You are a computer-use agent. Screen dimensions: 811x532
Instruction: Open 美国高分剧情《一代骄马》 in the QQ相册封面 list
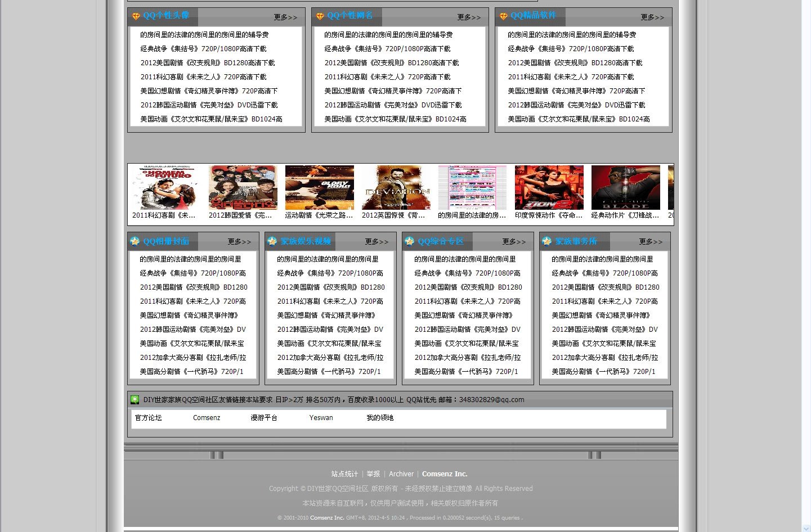(192, 372)
